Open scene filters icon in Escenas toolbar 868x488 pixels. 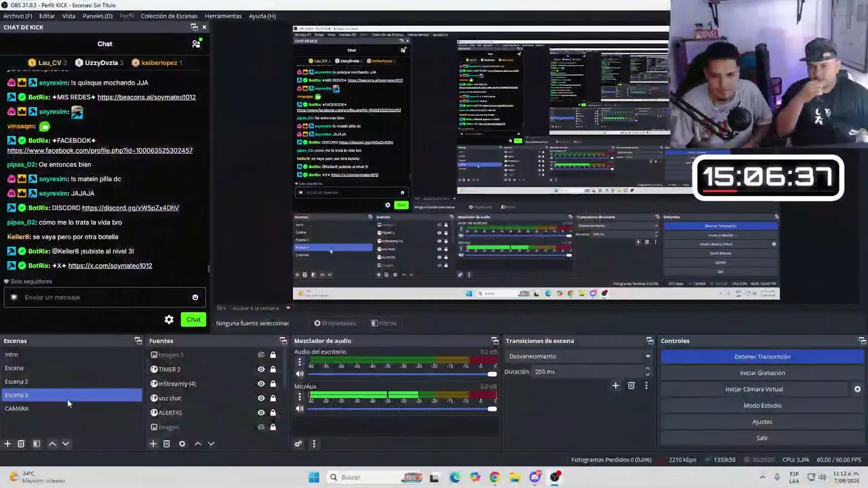[x=37, y=444]
